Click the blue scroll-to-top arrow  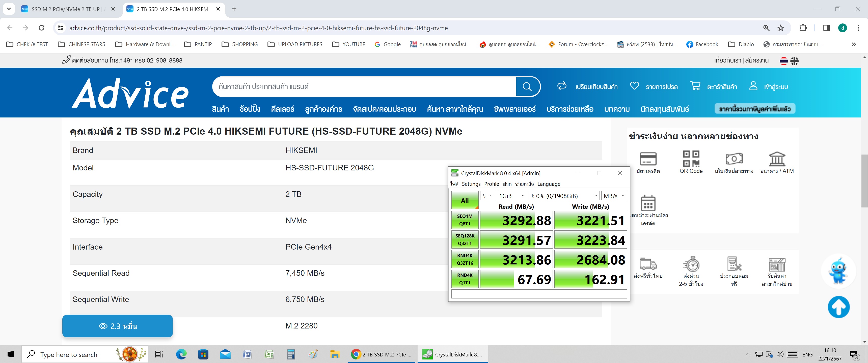click(x=839, y=307)
